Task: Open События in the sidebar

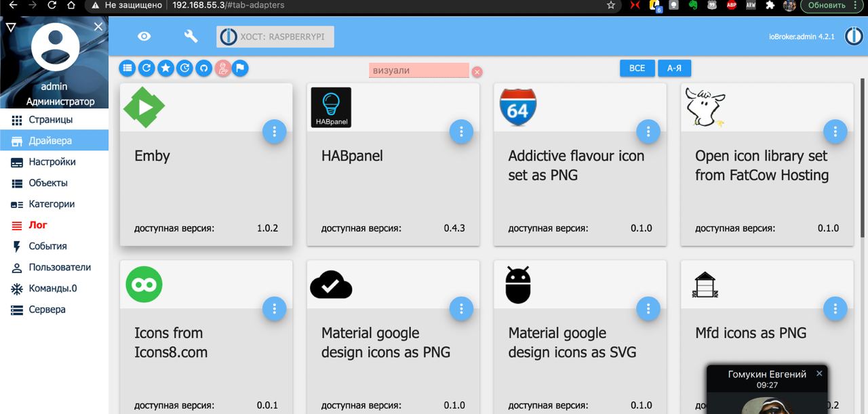Action: (x=54, y=246)
